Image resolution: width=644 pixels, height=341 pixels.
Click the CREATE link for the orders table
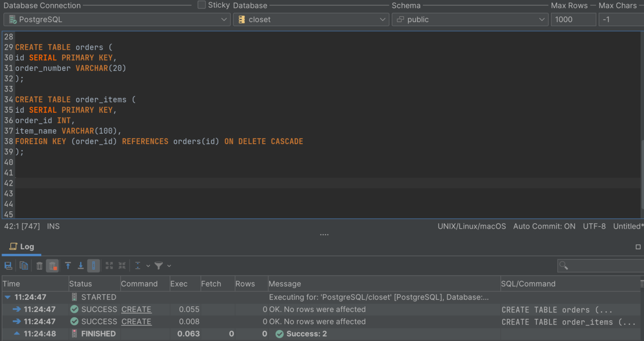[136, 309]
